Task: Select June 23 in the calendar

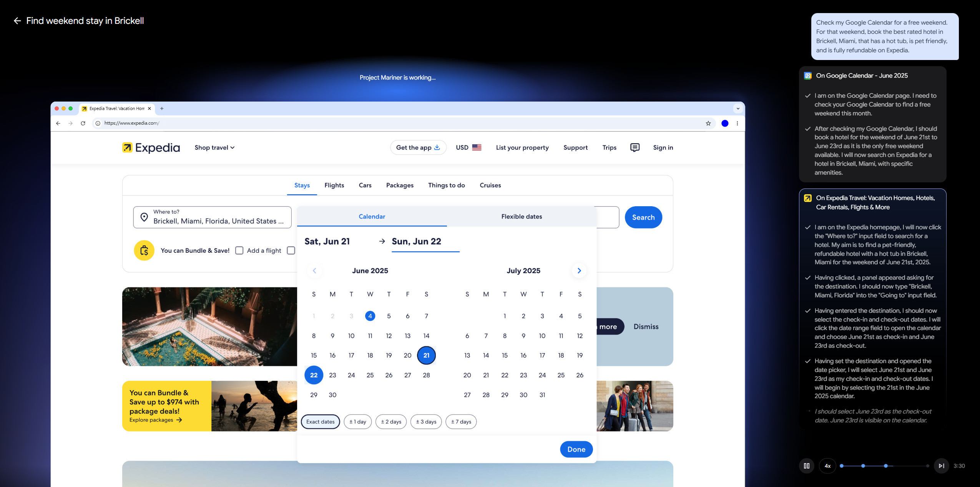Action: point(332,375)
